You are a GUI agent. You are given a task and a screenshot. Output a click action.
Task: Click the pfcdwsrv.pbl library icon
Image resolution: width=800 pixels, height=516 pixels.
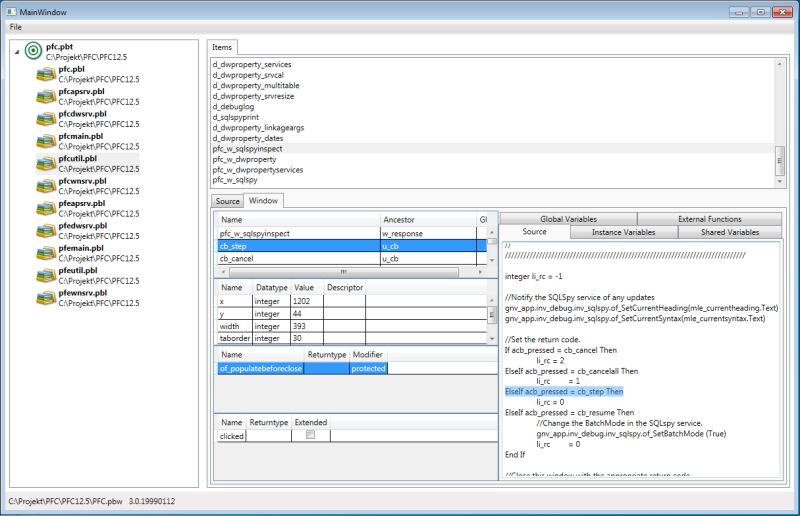(x=46, y=119)
